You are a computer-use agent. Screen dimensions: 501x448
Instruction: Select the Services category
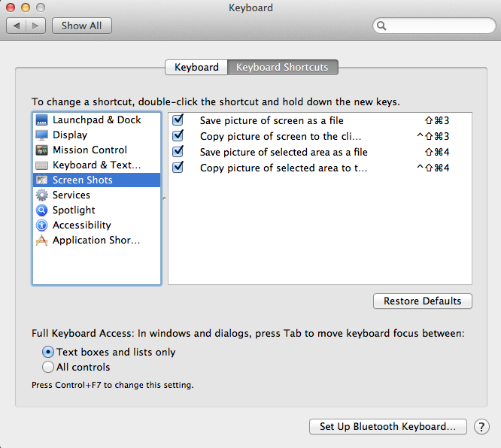tap(96, 195)
